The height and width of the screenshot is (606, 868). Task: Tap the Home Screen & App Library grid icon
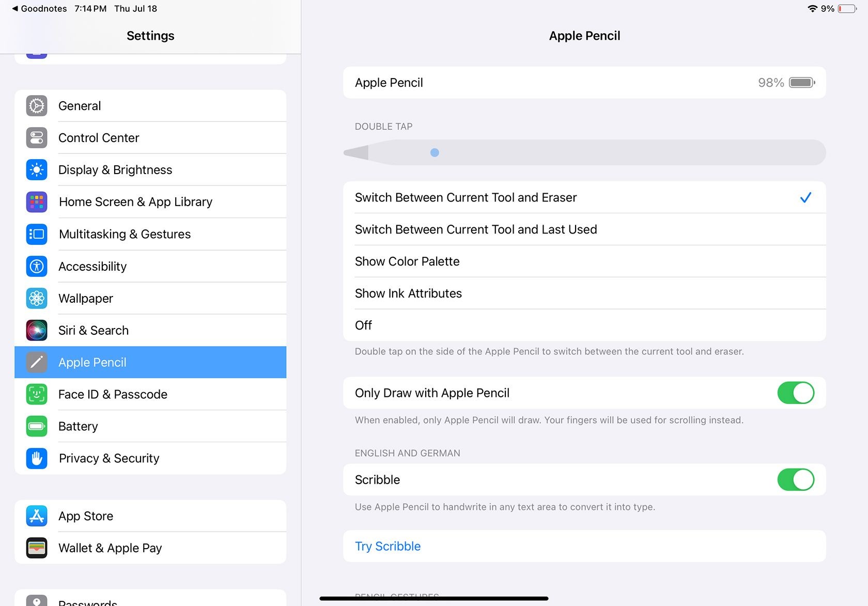37,202
